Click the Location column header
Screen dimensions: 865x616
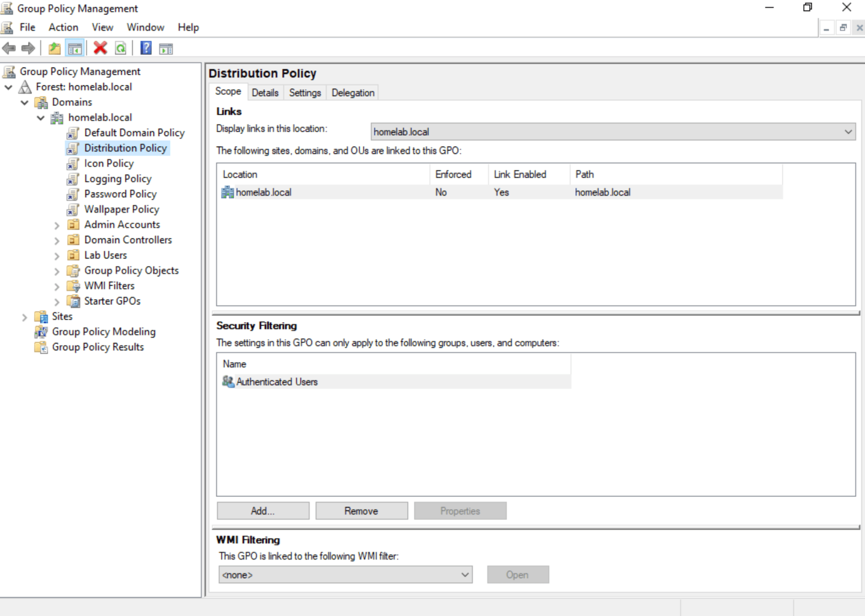click(324, 174)
